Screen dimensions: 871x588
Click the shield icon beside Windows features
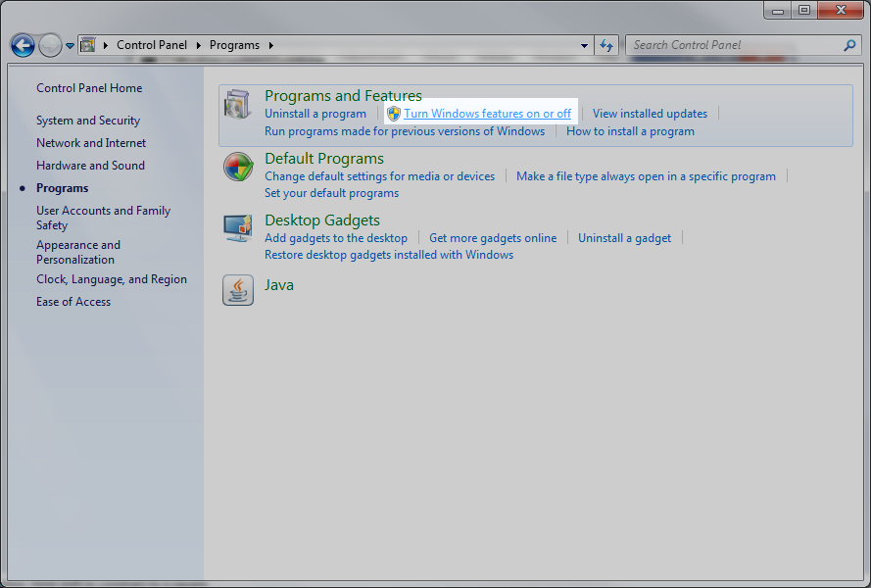[x=394, y=114]
